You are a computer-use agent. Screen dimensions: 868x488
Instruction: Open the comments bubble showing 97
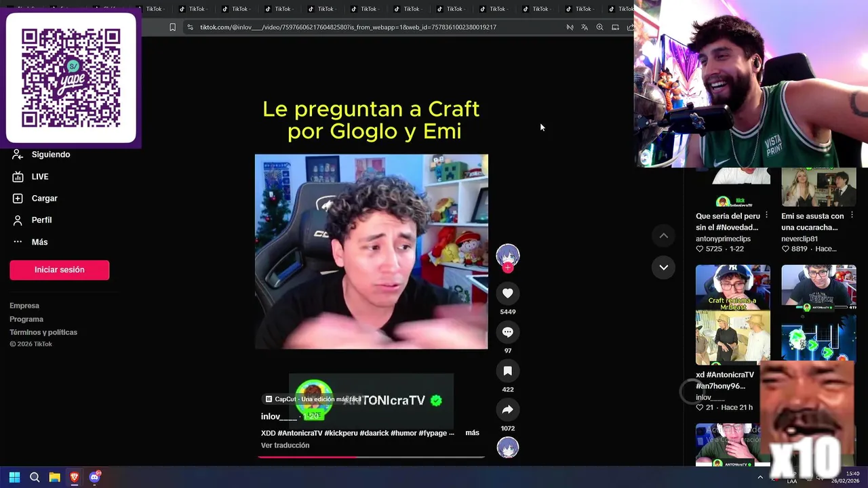[x=507, y=332]
